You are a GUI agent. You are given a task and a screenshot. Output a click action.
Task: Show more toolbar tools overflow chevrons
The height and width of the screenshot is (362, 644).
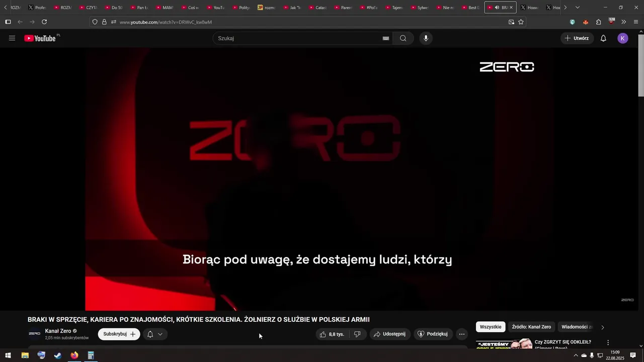[x=624, y=22]
